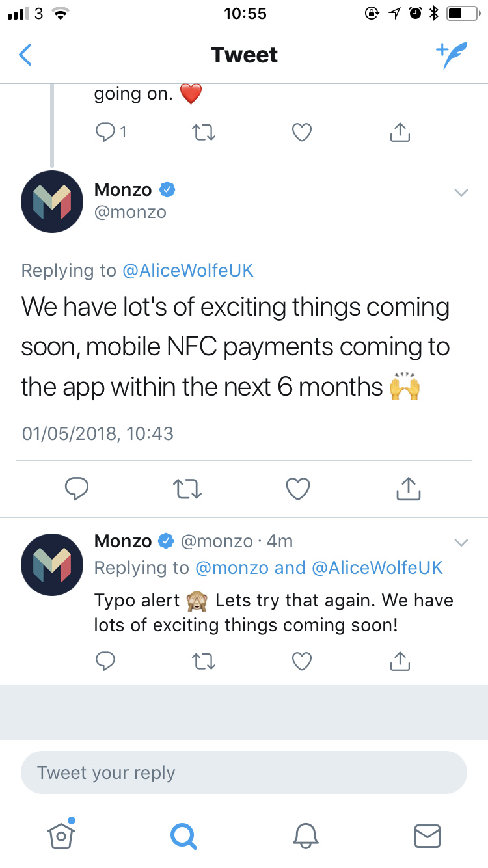Retweet Monzo's main NFC payments tweet
This screenshot has width=488, height=868.
click(x=188, y=489)
